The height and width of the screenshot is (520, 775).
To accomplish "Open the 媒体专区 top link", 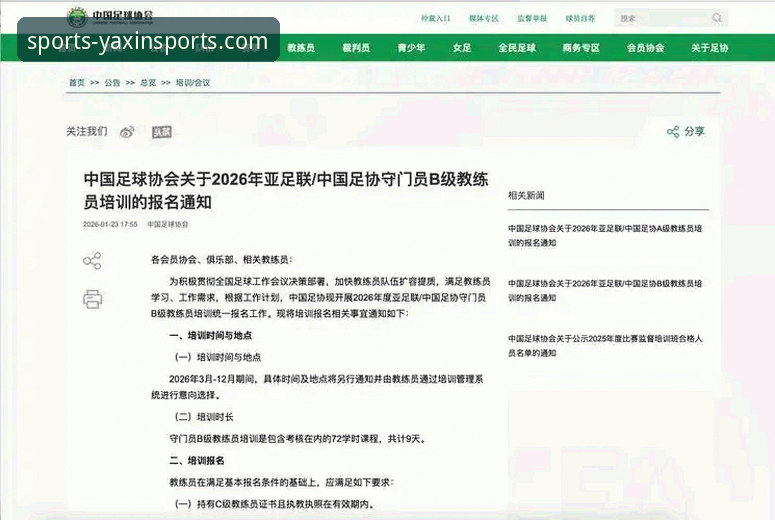I will 484,18.
